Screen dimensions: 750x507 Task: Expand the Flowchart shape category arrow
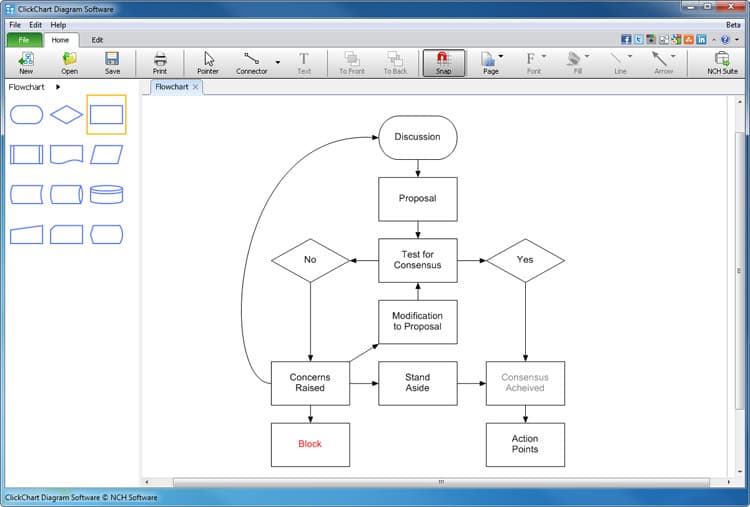pos(58,87)
